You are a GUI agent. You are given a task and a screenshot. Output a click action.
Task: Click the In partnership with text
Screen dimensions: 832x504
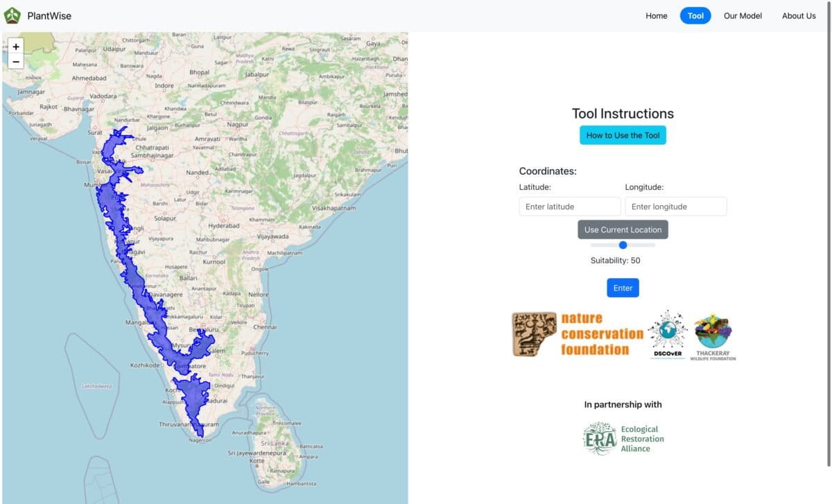623,404
